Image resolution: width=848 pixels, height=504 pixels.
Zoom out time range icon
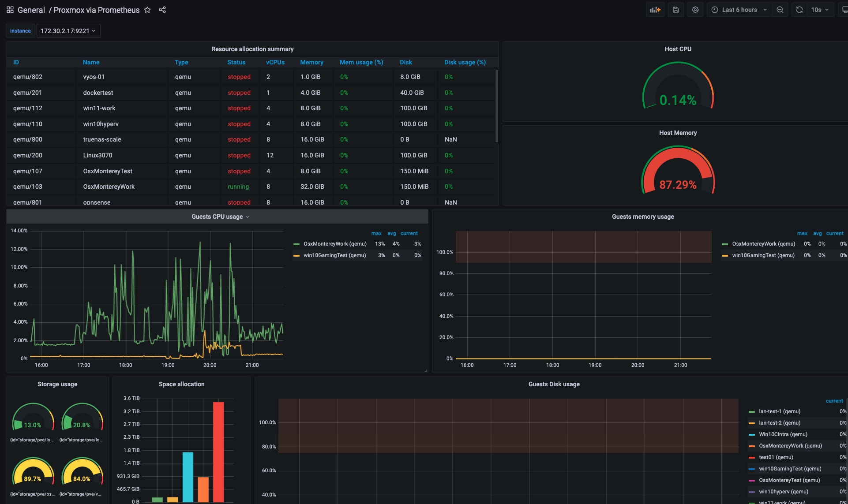(780, 10)
